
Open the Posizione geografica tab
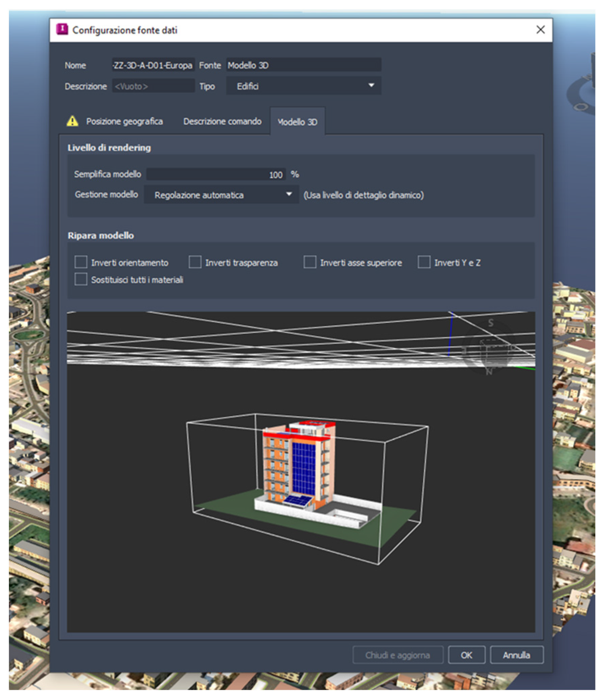pos(124,121)
